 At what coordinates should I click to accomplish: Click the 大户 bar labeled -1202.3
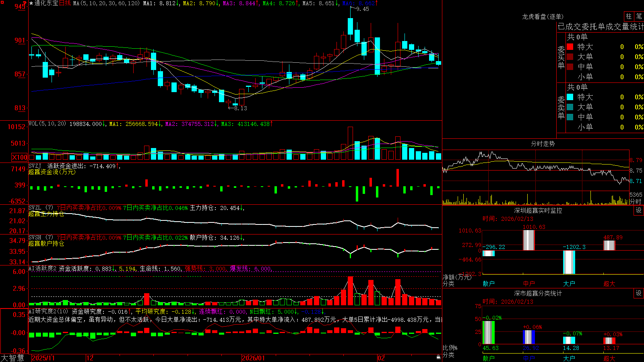[569, 262]
